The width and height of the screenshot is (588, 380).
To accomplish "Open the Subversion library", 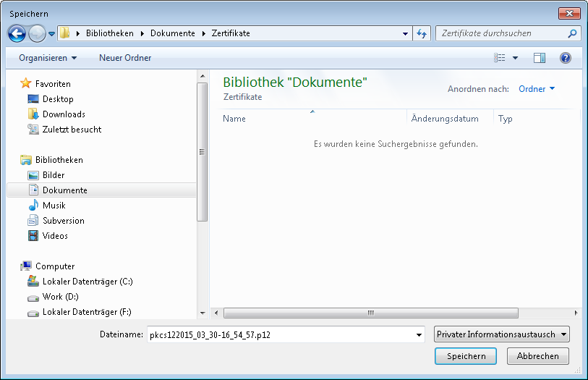I will click(63, 221).
